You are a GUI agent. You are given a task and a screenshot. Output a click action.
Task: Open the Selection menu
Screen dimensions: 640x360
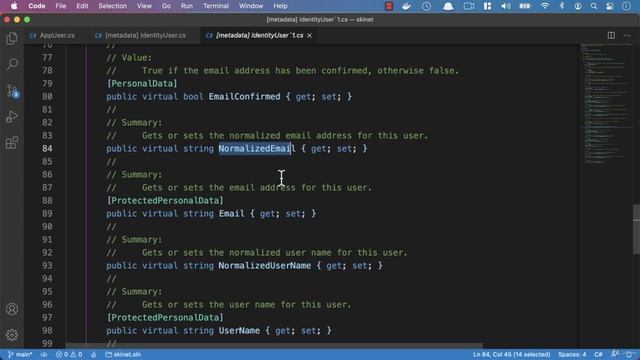112,6
